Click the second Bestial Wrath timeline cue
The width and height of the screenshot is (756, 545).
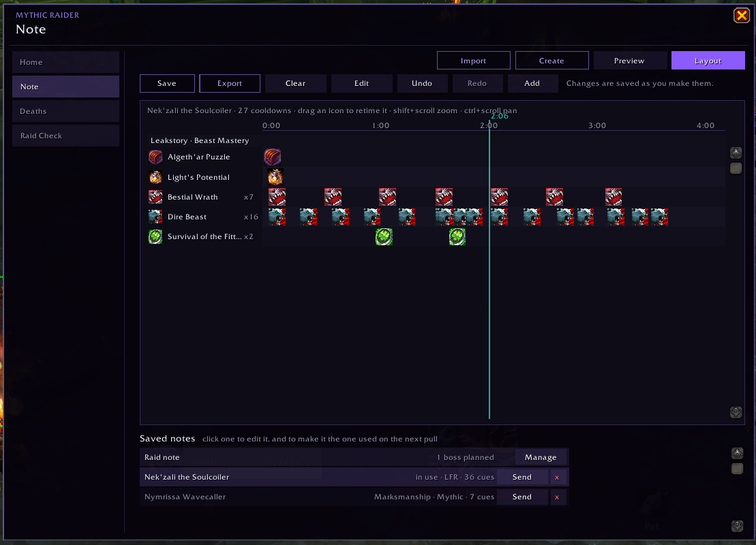pyautogui.click(x=333, y=197)
